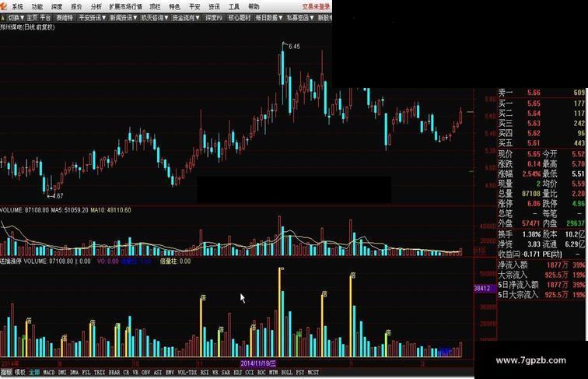588x379 pixels.
Task: Open the 报价 menu
Action: (76, 7)
